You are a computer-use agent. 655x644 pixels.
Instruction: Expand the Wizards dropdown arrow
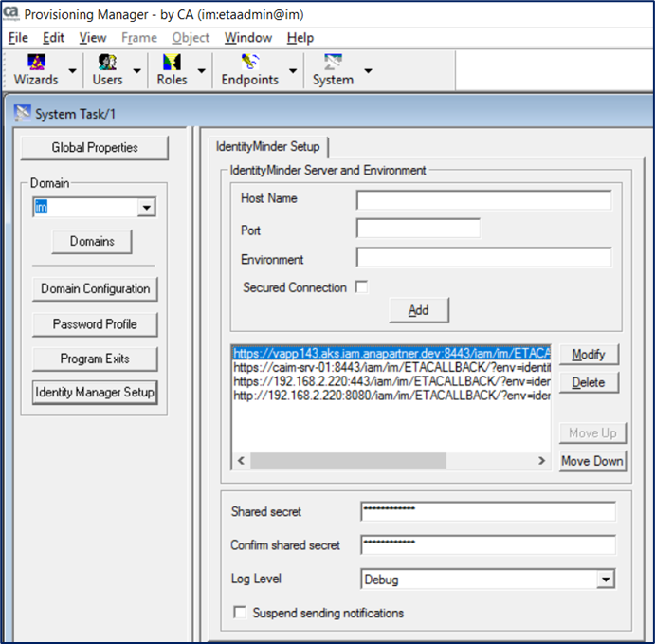click(x=72, y=71)
